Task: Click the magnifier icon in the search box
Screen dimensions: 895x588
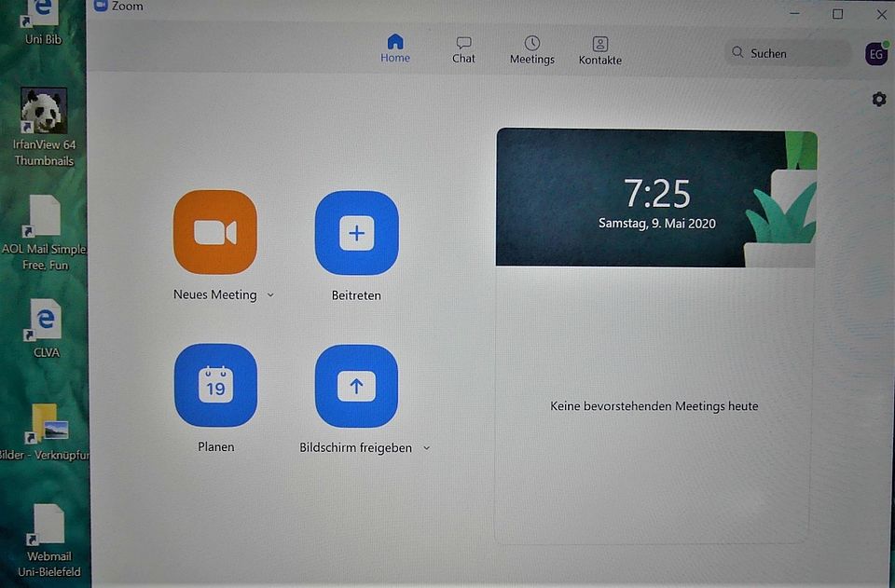Action: (x=737, y=52)
